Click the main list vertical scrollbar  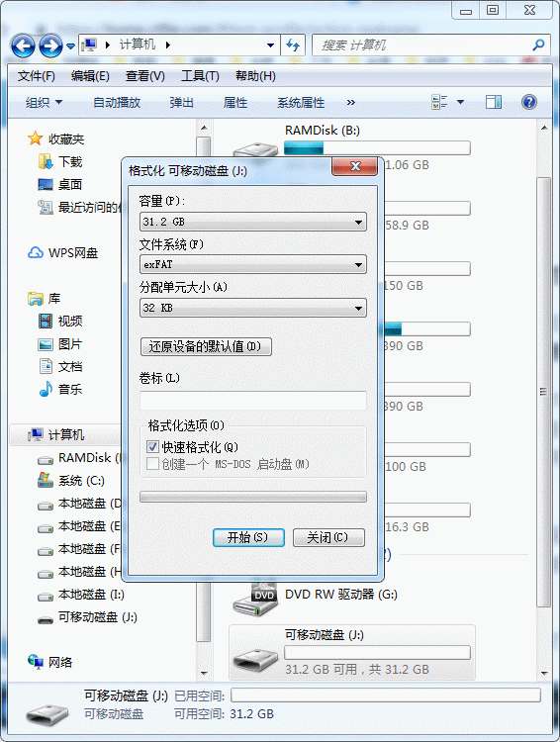[x=543, y=392]
